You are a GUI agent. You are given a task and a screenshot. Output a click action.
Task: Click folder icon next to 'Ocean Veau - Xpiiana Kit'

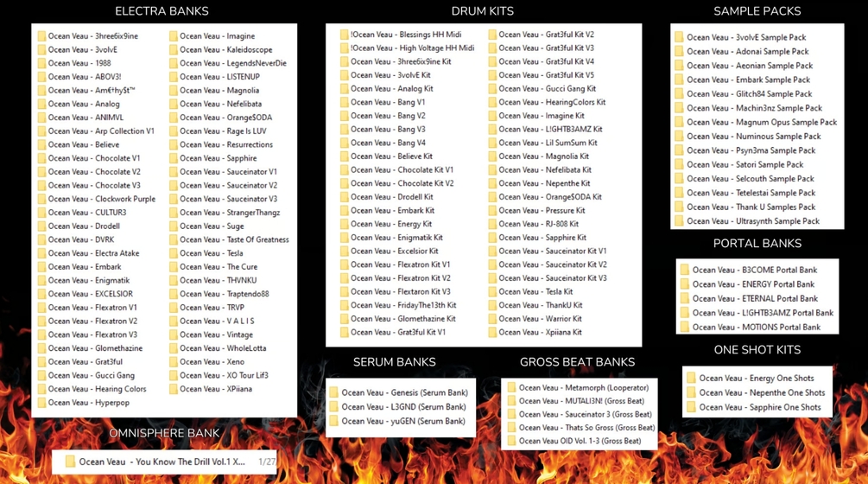click(492, 332)
